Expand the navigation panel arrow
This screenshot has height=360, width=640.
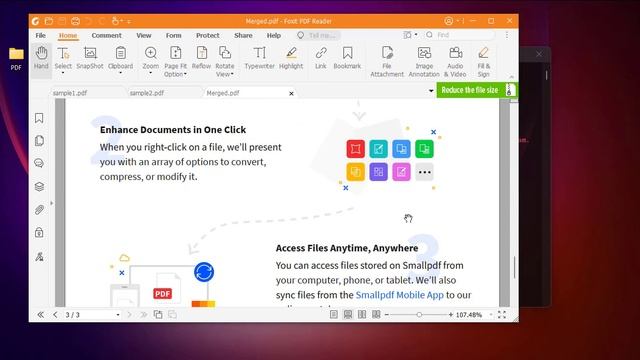pyautogui.click(x=51, y=203)
